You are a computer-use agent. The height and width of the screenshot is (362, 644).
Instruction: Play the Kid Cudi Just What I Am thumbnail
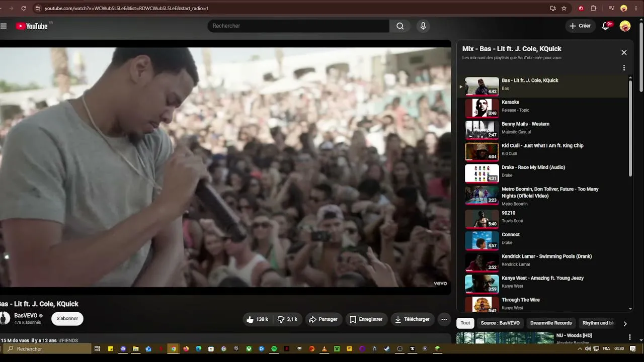tap(482, 151)
